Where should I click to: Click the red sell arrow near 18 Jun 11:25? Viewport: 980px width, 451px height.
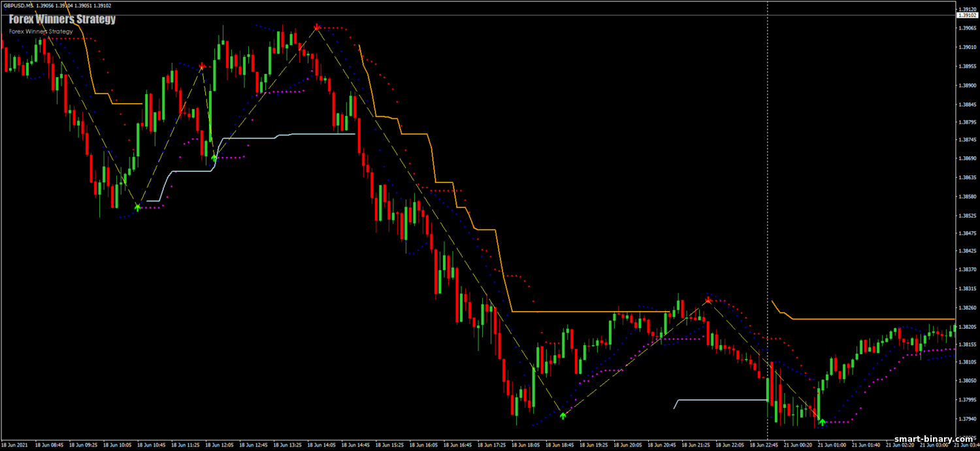coord(202,66)
